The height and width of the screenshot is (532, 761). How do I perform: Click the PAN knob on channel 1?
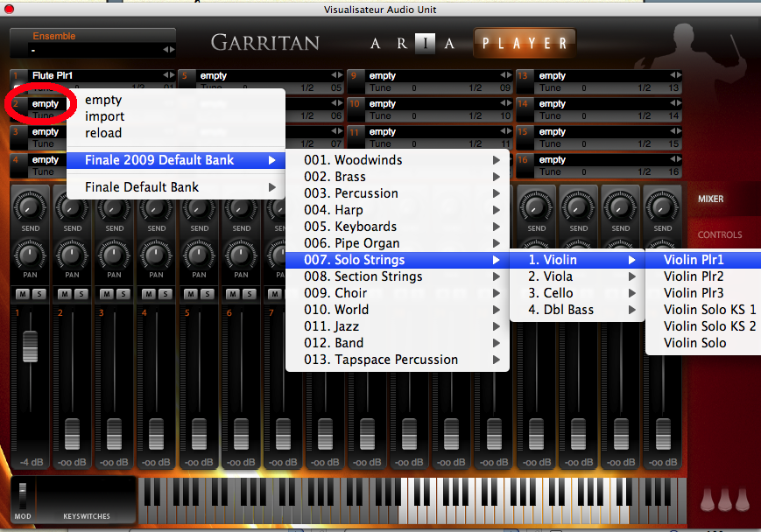[x=30, y=255]
